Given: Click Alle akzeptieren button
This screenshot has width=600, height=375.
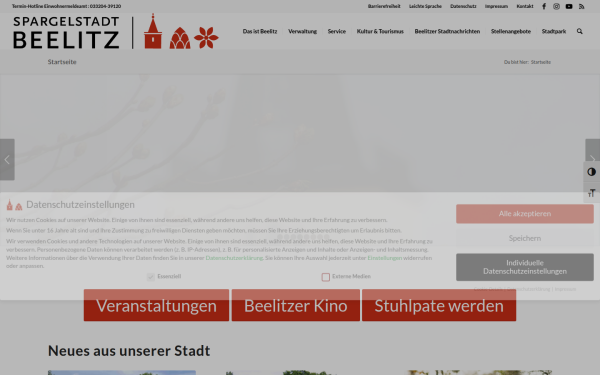Looking at the screenshot, I should click(x=525, y=214).
